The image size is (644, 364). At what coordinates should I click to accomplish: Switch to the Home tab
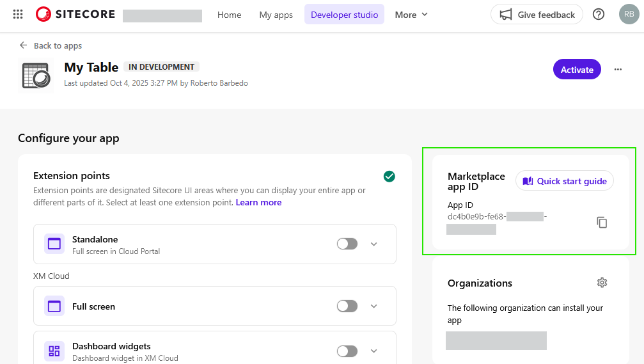click(229, 15)
